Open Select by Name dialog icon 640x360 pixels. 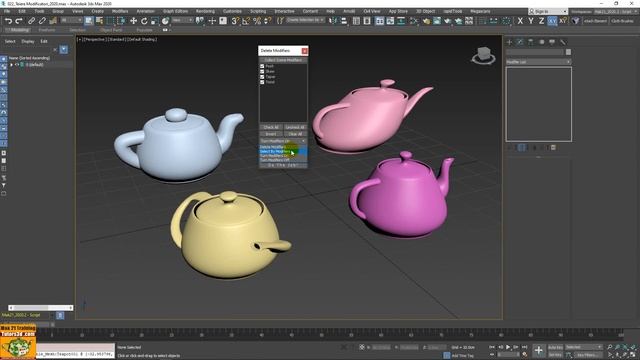99,21
